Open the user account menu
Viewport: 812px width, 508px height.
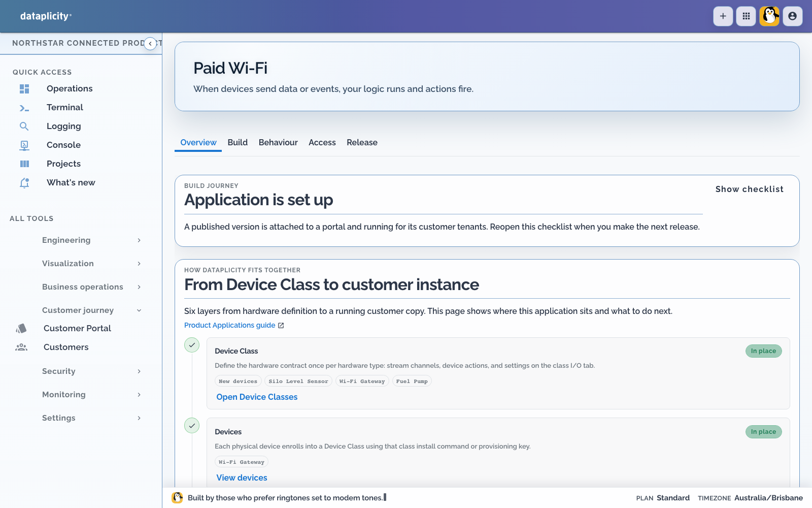(x=793, y=16)
